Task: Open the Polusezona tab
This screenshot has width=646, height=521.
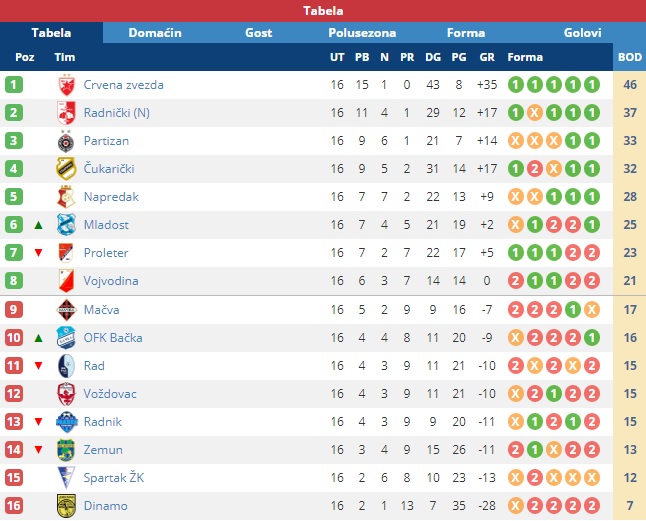Action: point(362,33)
